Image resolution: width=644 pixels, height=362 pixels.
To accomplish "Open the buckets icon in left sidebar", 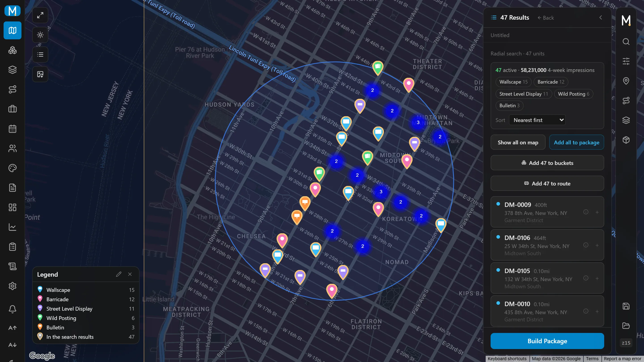I will (x=12, y=50).
